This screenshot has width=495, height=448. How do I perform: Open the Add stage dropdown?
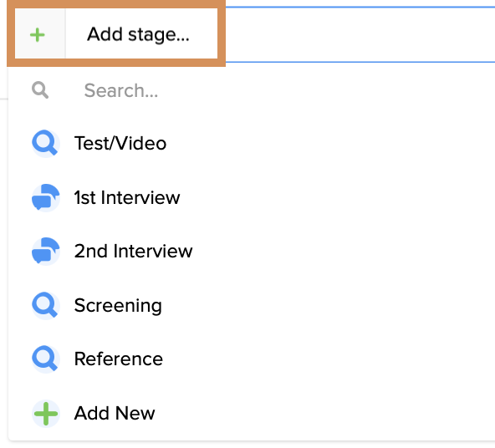tap(116, 33)
